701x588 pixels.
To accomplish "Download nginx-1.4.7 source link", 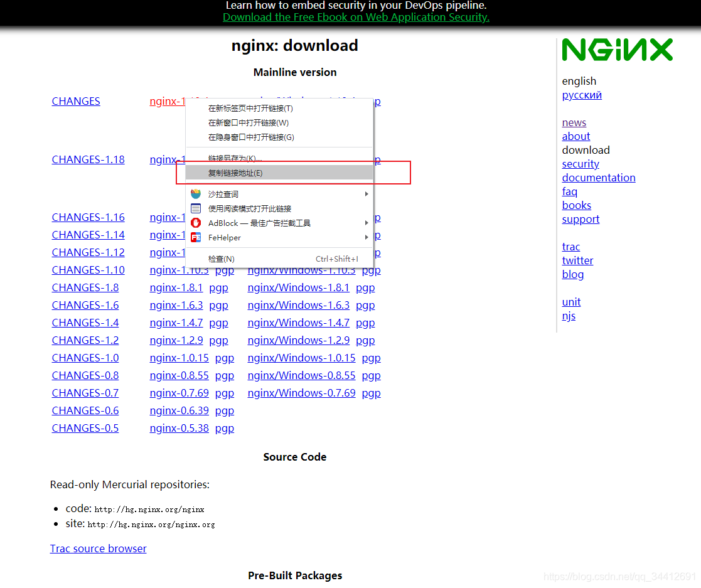I will 176,323.
